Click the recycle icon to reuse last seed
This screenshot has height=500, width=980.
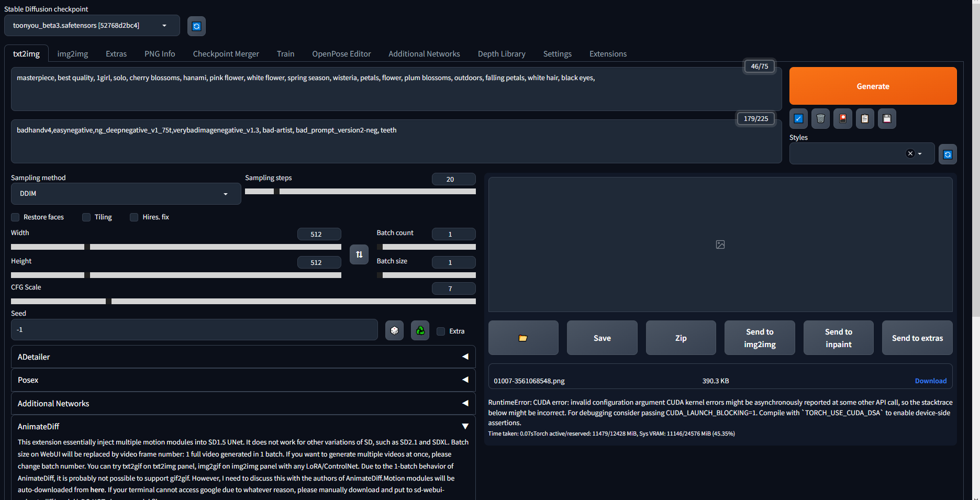420,330
